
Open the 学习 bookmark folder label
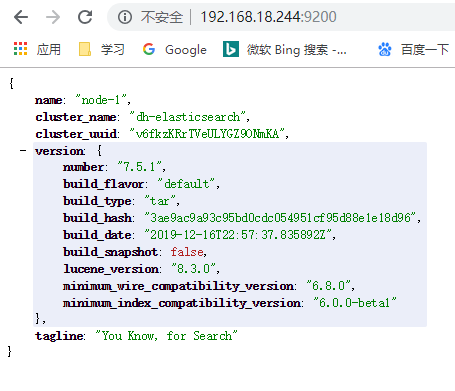[113, 49]
